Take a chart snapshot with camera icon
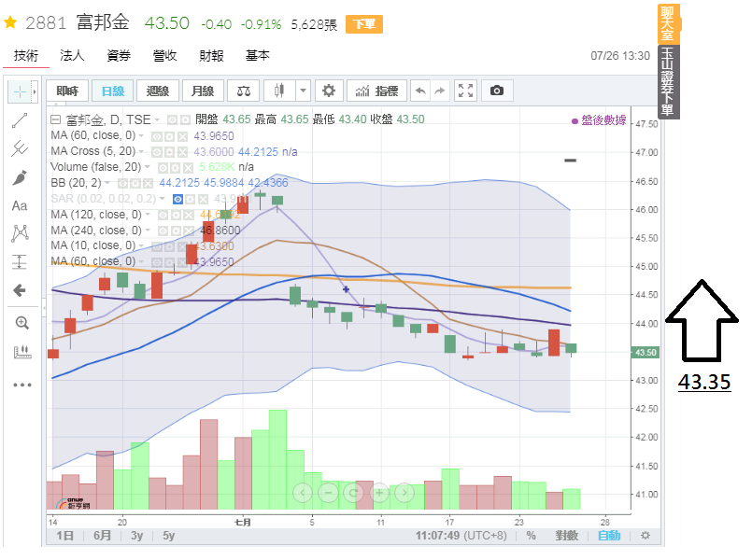This screenshot has width=752, height=560. (497, 91)
